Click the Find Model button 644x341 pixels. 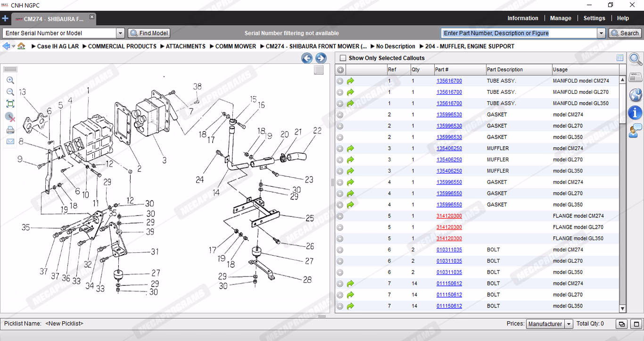point(149,33)
